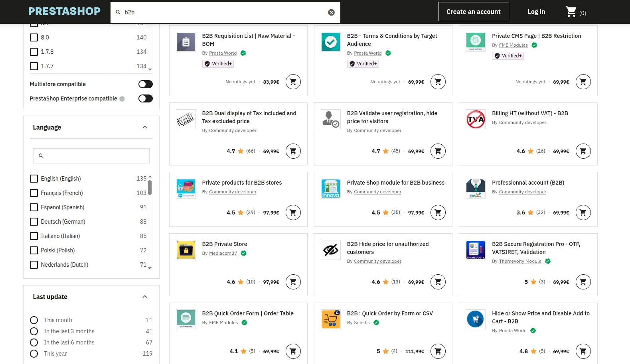
Task: Collapse the Last update filter section
Action: pos(145,297)
